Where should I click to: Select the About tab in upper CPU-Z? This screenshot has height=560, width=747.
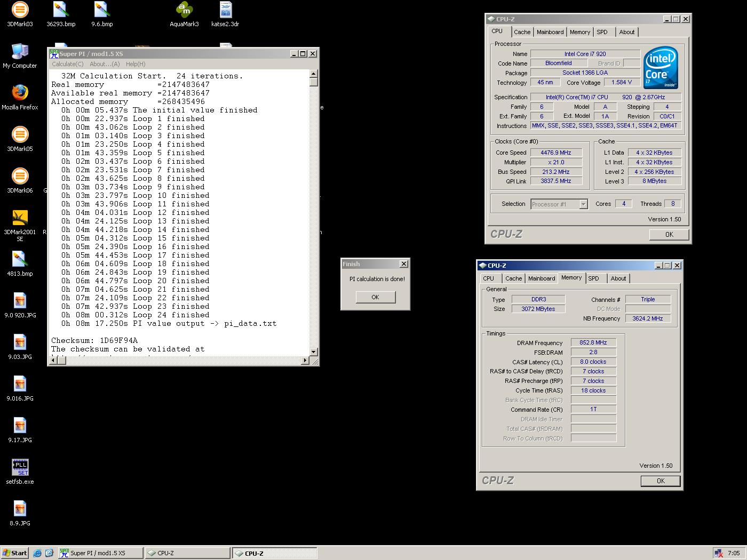pyautogui.click(x=627, y=32)
